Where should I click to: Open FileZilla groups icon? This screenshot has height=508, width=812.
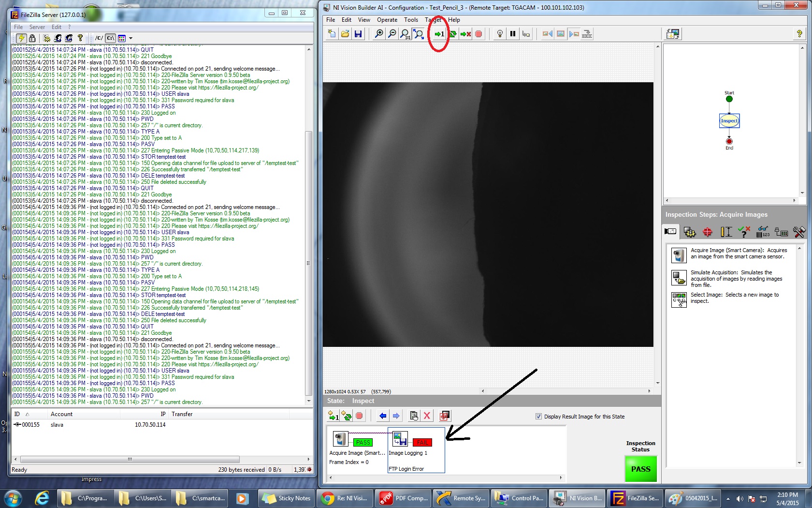[69, 38]
